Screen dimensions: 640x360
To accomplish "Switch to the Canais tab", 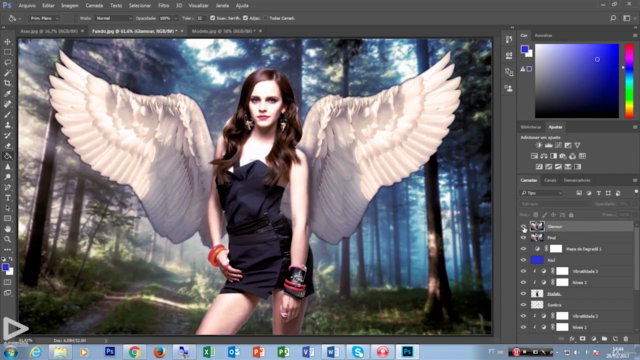I will click(x=550, y=180).
